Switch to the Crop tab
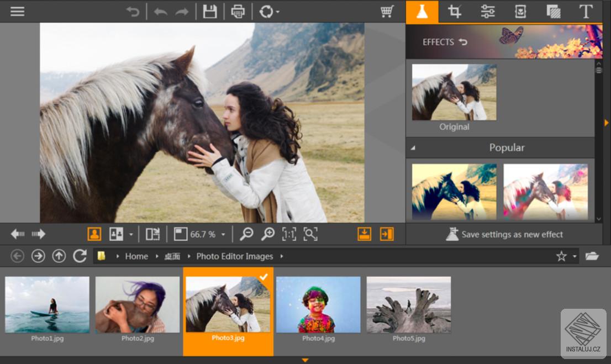611x364 pixels. (x=455, y=12)
